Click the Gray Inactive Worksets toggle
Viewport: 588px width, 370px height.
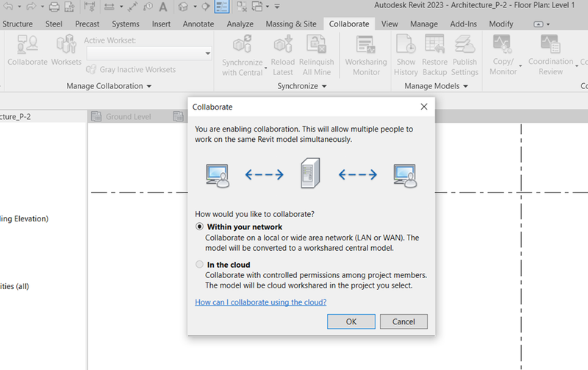pyautogui.click(x=131, y=69)
